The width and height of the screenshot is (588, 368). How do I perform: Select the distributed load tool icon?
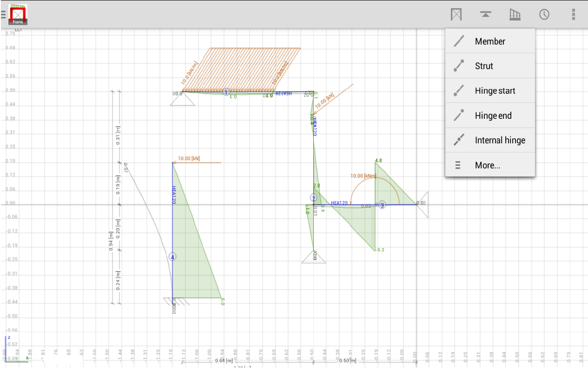click(x=514, y=14)
